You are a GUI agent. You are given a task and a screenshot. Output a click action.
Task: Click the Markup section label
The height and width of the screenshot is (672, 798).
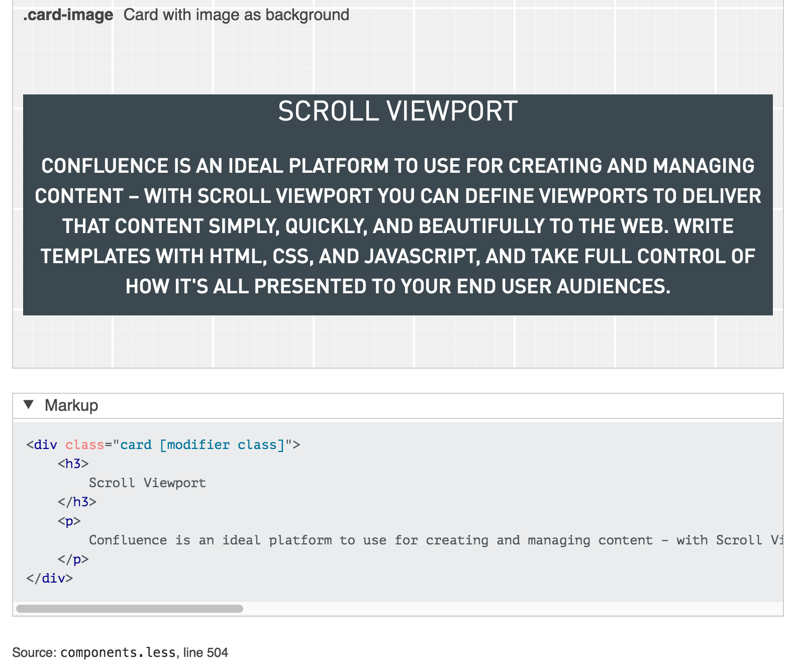pyautogui.click(x=71, y=405)
